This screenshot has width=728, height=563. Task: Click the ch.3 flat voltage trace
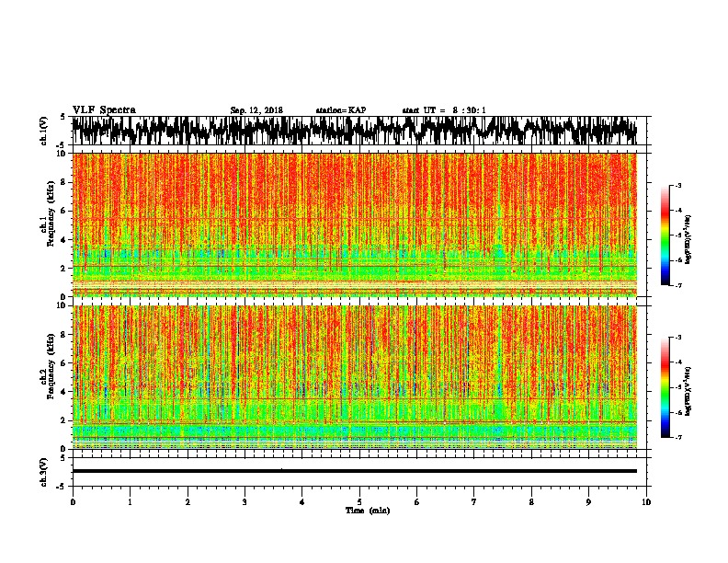click(x=355, y=471)
